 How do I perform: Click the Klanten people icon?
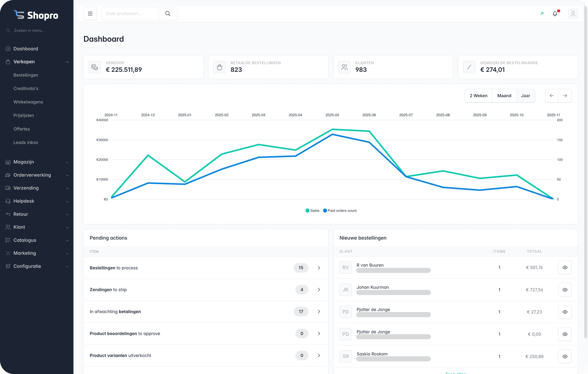345,67
